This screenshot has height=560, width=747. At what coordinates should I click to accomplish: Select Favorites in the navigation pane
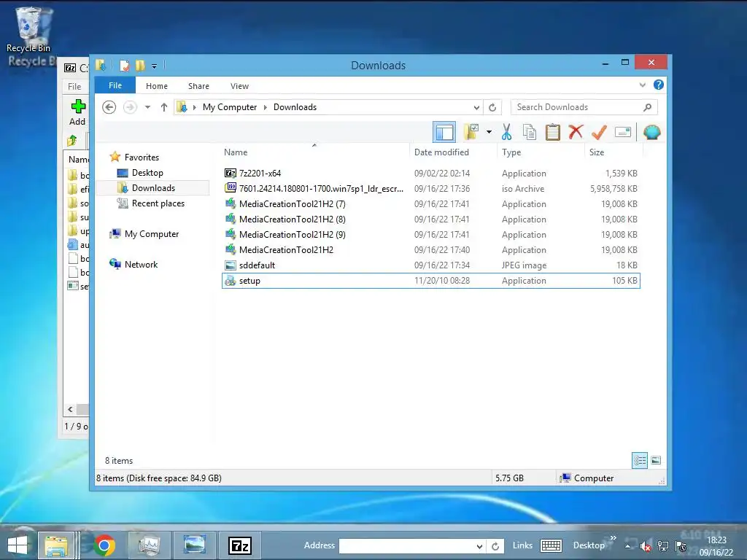point(142,157)
